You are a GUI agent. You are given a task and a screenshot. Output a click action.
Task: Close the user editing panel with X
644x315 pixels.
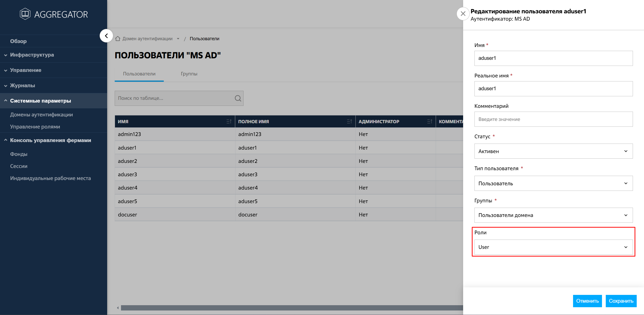pyautogui.click(x=463, y=14)
